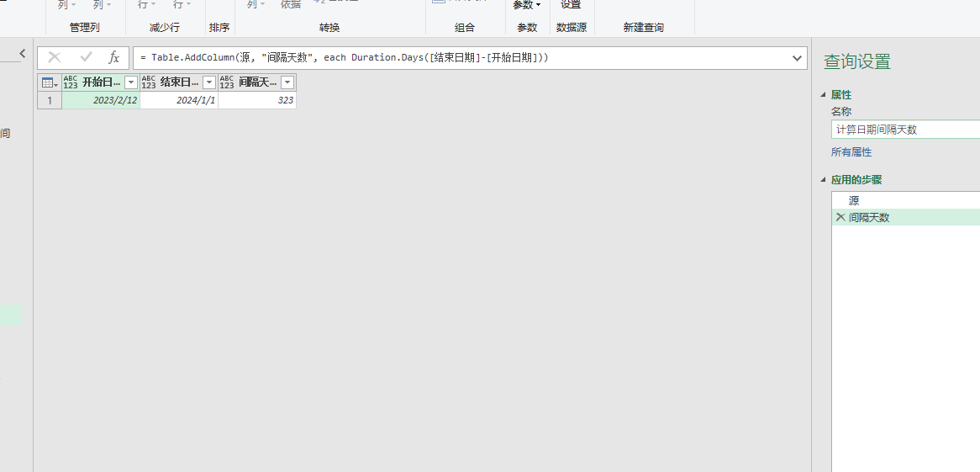Select the 结束日期 column header
The image size is (980, 472).
coord(179,82)
